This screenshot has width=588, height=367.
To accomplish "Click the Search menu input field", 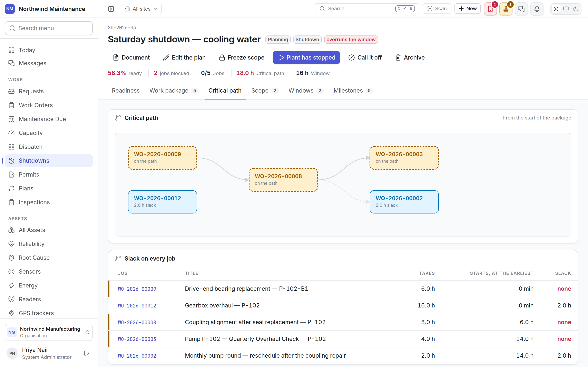I will pyautogui.click(x=49, y=28).
